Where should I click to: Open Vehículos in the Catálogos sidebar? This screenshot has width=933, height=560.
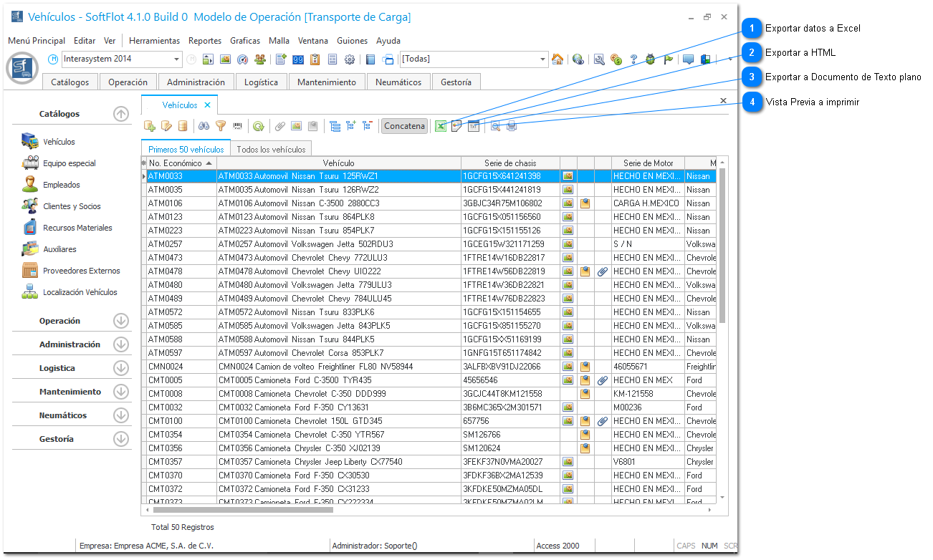tap(59, 142)
